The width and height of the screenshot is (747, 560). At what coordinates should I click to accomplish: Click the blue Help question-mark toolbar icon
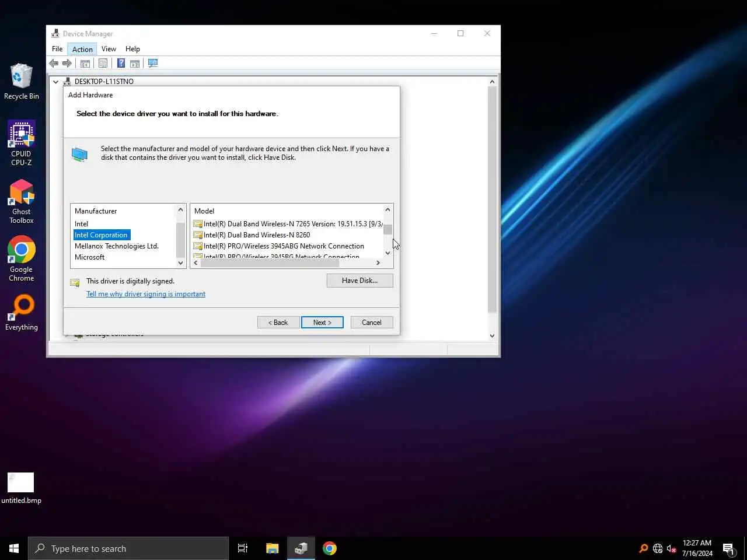click(x=121, y=63)
